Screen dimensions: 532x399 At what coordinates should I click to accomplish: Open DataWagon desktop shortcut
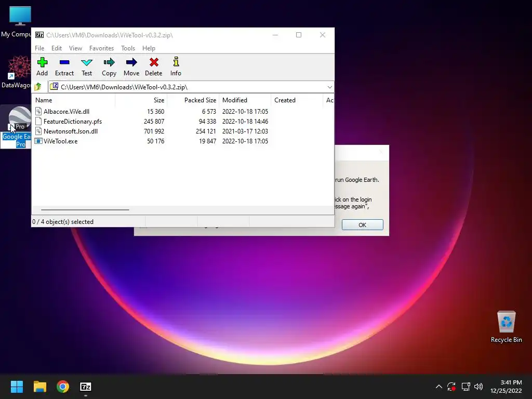[19, 67]
